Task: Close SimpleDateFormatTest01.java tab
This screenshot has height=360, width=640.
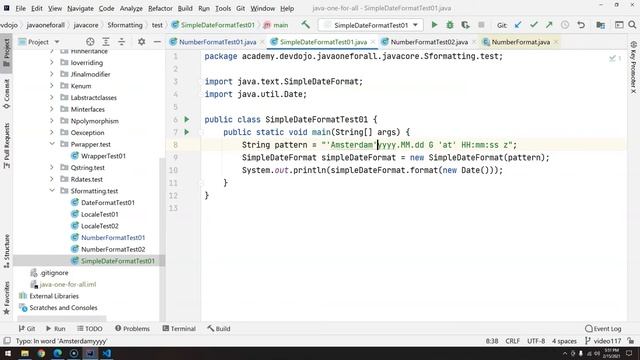Action: (373, 42)
